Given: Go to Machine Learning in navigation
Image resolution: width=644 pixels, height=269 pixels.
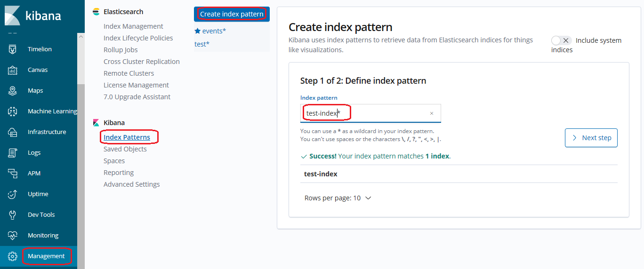Looking at the screenshot, I should click(52, 111).
